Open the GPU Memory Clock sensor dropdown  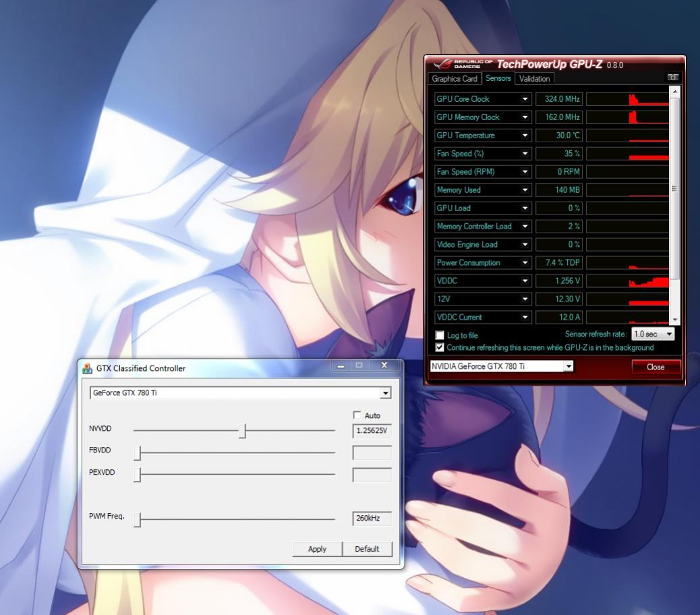pyautogui.click(x=525, y=117)
